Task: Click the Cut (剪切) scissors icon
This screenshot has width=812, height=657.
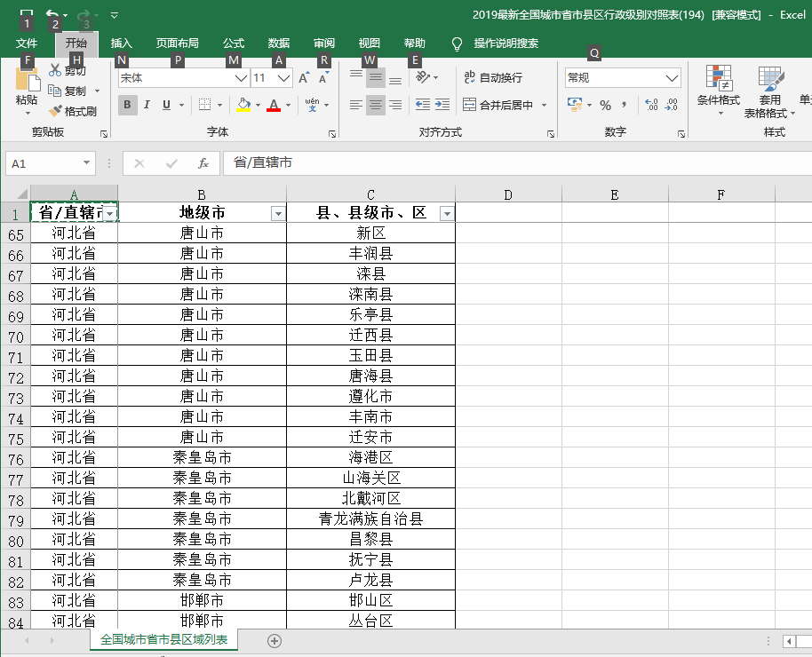Action: [x=55, y=70]
